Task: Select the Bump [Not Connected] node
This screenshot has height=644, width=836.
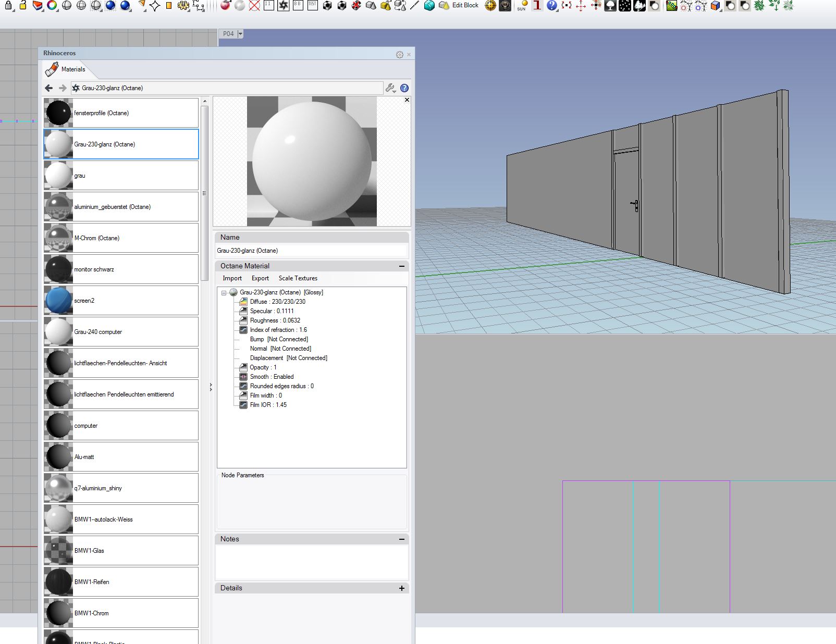Action: [x=279, y=339]
